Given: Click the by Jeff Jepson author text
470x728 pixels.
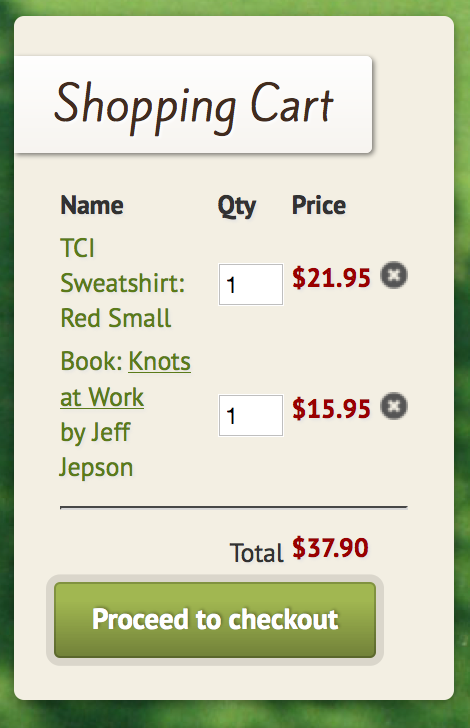Looking at the screenshot, I should 96,449.
